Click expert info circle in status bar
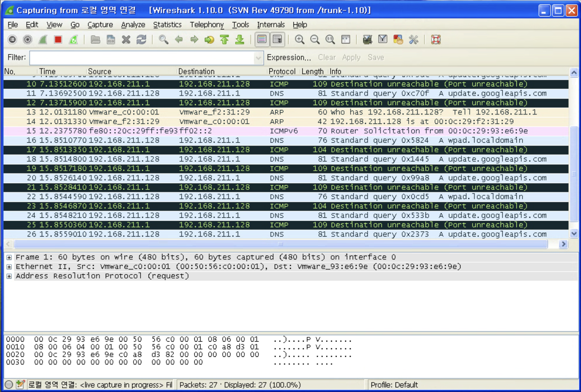 [x=9, y=384]
